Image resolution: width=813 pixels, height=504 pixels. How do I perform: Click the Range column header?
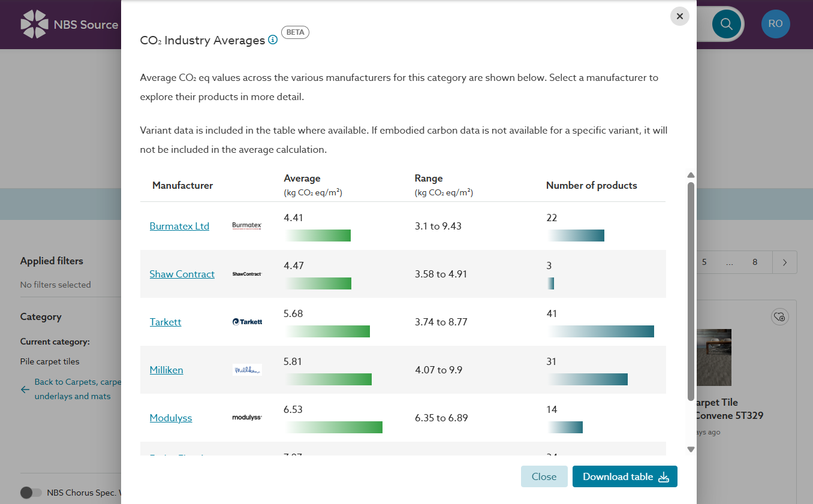coord(444,185)
